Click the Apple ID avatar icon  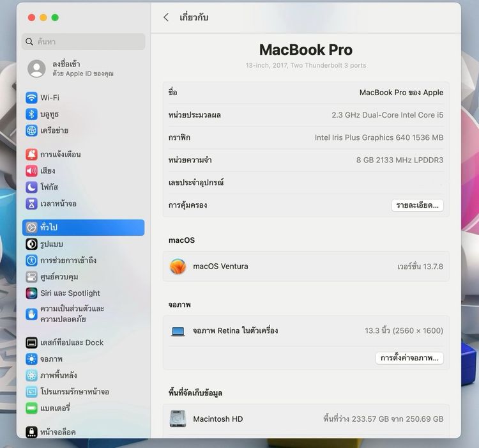pos(36,68)
